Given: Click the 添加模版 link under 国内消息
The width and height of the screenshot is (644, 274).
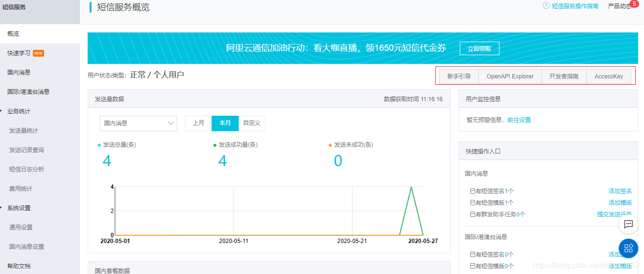Looking at the screenshot, I should pos(620,203).
